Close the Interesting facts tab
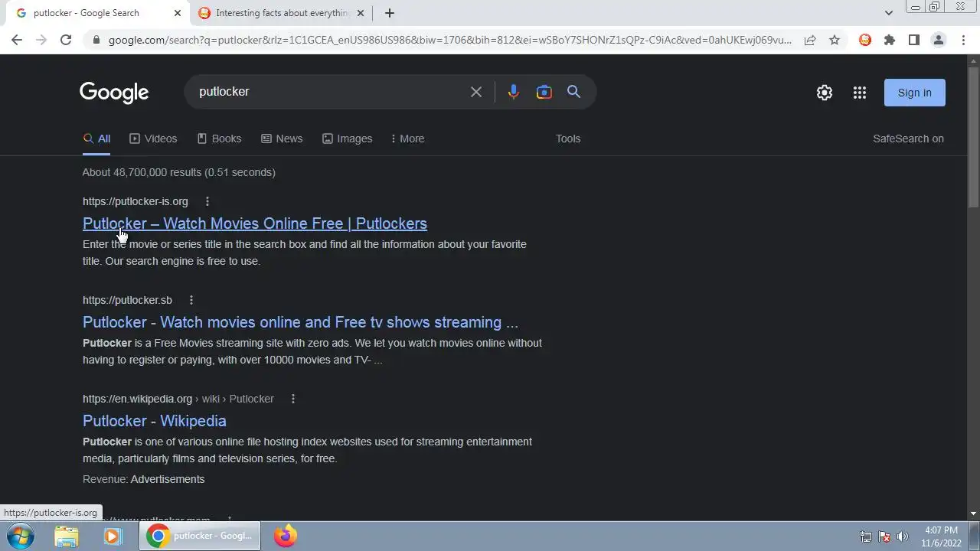 (361, 13)
